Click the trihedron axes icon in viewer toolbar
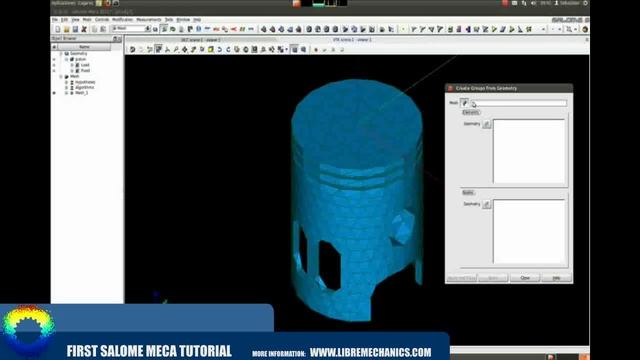640x360 pixels. [167, 49]
